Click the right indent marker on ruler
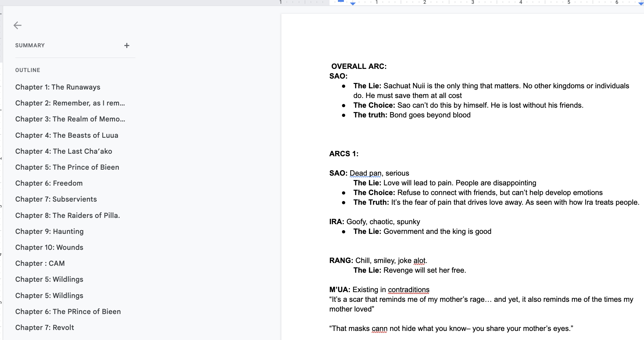644x340 pixels. (641, 3)
